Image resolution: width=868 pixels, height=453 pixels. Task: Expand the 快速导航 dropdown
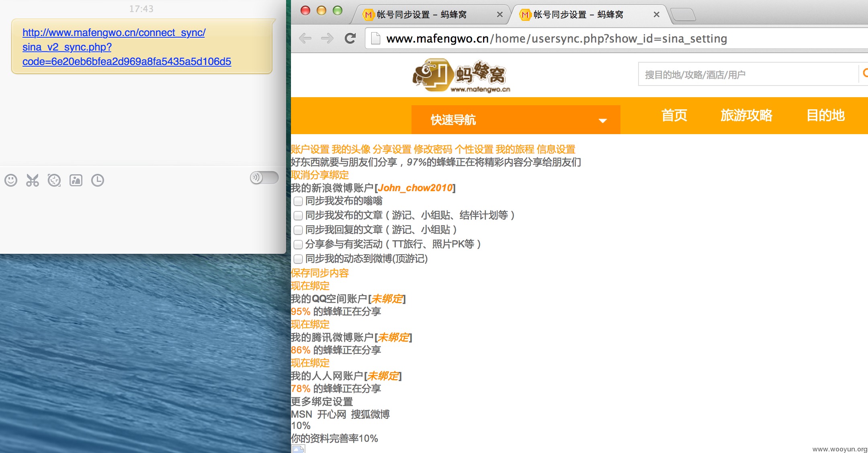(x=516, y=120)
